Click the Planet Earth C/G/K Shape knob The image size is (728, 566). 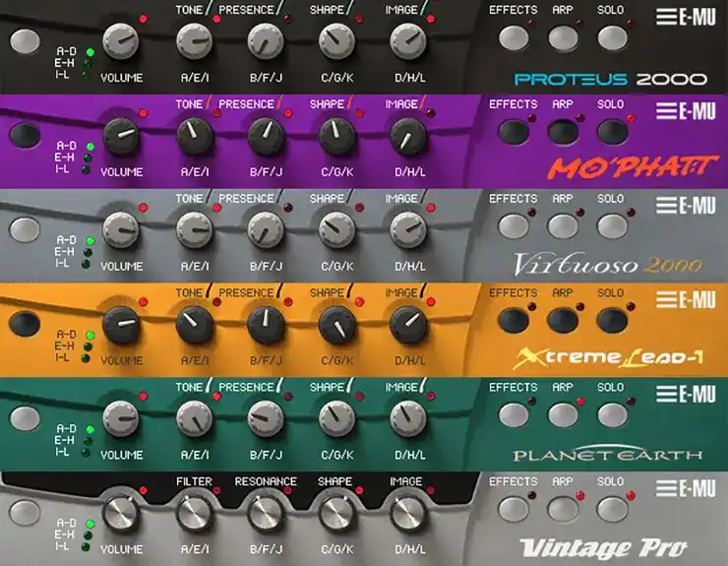(337, 418)
